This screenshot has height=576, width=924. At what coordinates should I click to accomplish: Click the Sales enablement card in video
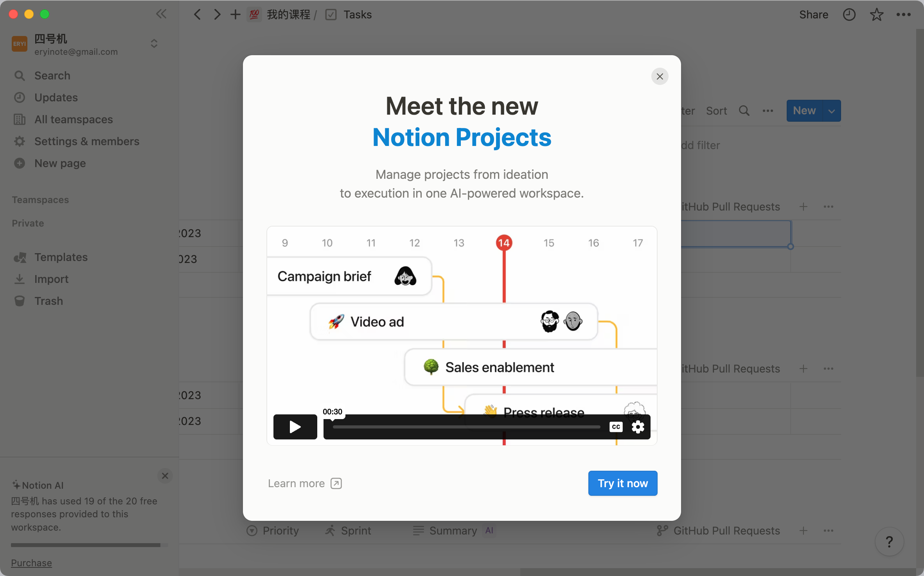pos(531,367)
